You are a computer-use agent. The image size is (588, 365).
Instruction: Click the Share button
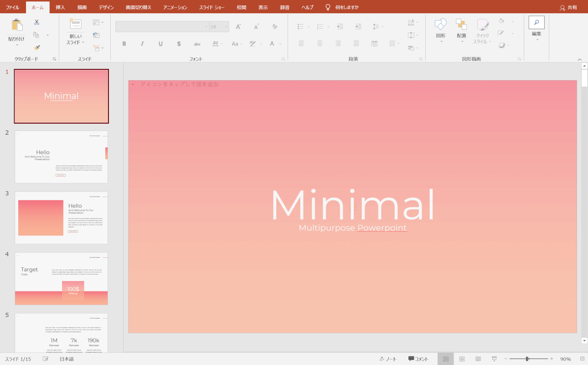(x=568, y=7)
